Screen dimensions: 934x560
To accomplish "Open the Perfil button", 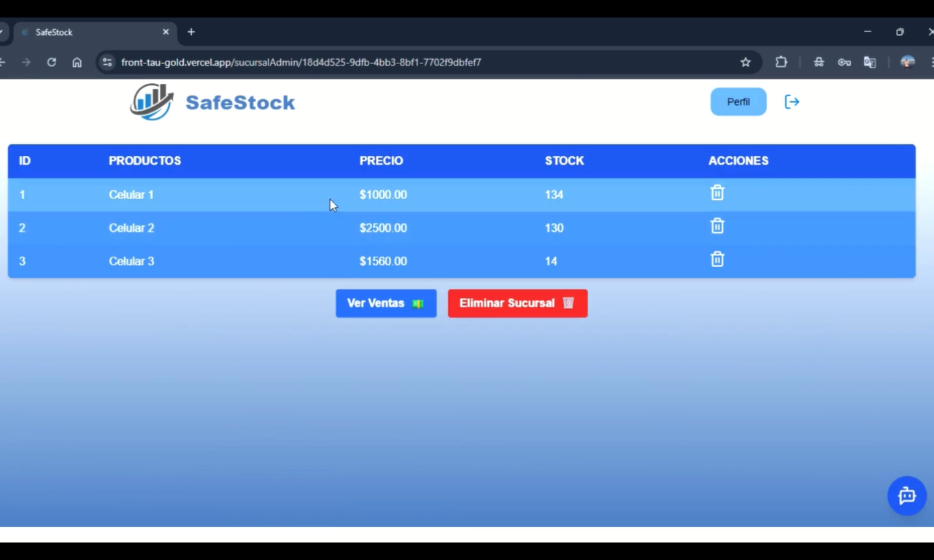I will click(x=738, y=102).
